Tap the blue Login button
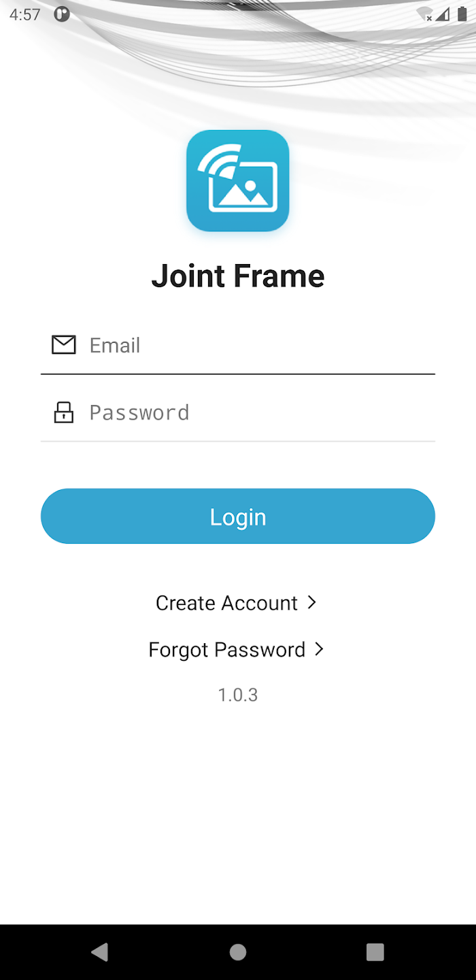476x980 pixels. tap(238, 517)
